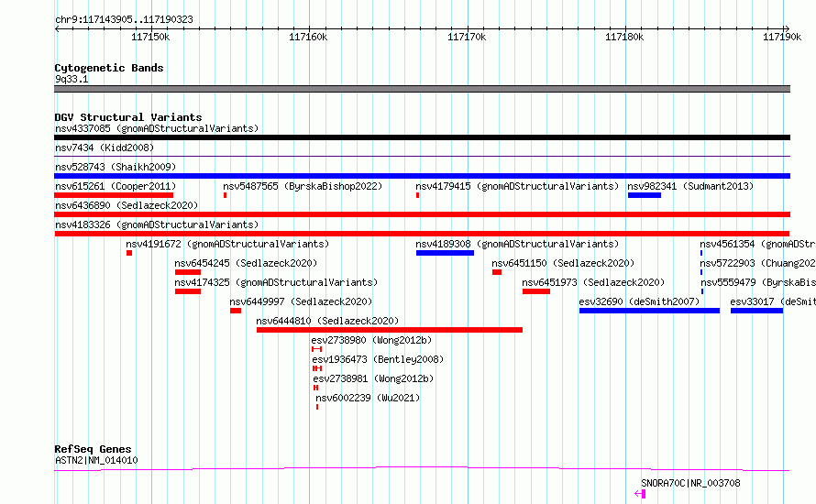Image resolution: width=816 pixels, height=504 pixels.
Task: Open the SNORA70C|NR_003708 gene label
Action: (x=690, y=483)
